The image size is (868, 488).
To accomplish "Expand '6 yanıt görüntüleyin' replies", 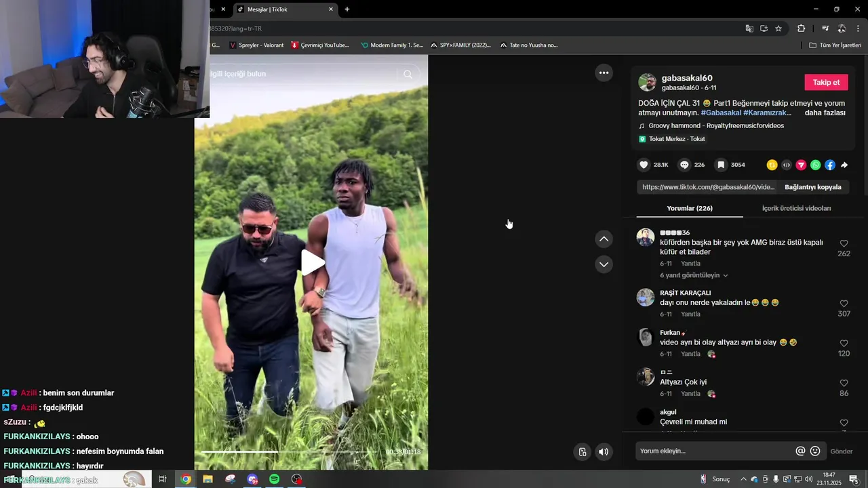I will click(694, 275).
